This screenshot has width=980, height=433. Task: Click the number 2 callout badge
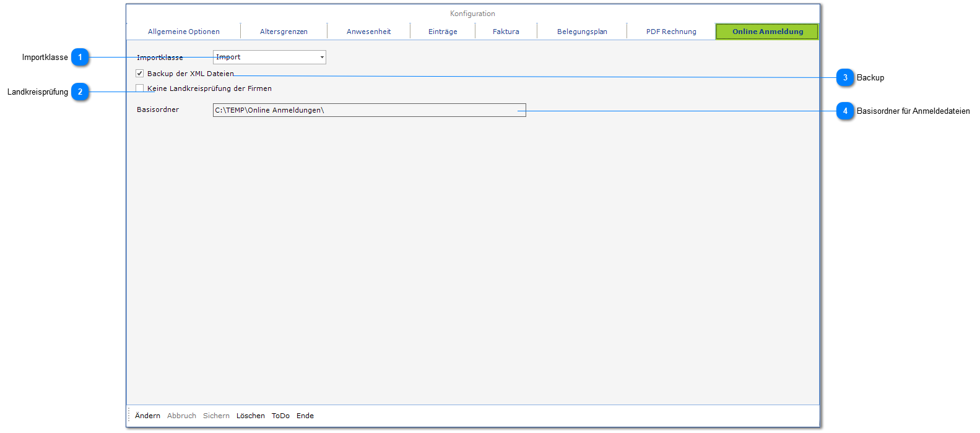(x=80, y=92)
